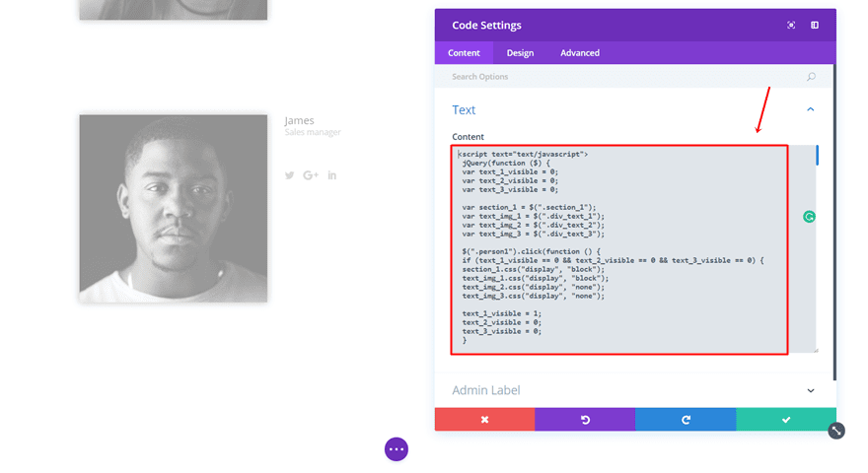The width and height of the screenshot is (868, 473).
Task: Open the purple three-dots builder menu
Action: coord(397,449)
